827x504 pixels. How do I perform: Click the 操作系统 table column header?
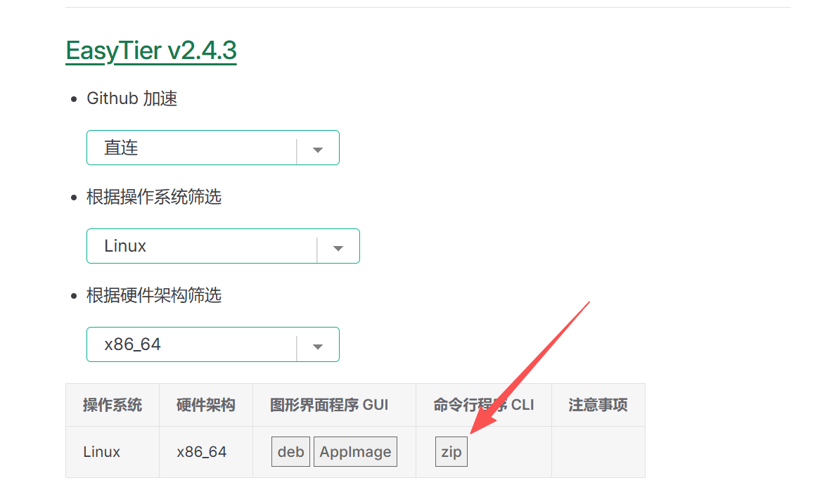pos(113,405)
